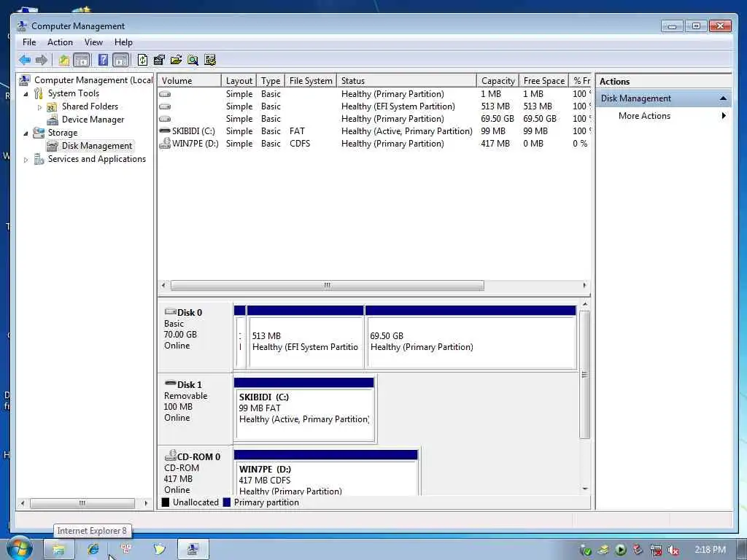The width and height of the screenshot is (747, 560).
Task: Sort by the Capacity column header
Action: [498, 80]
